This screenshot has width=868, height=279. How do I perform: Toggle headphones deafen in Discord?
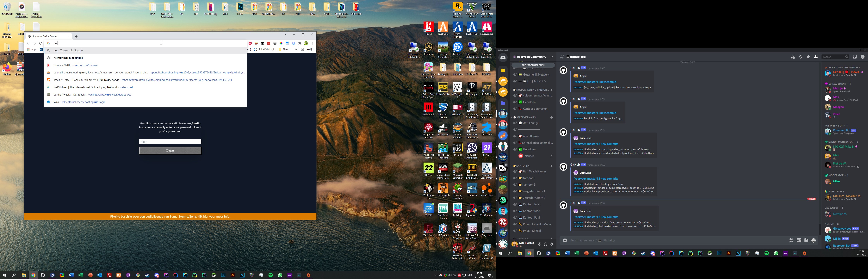click(x=546, y=244)
